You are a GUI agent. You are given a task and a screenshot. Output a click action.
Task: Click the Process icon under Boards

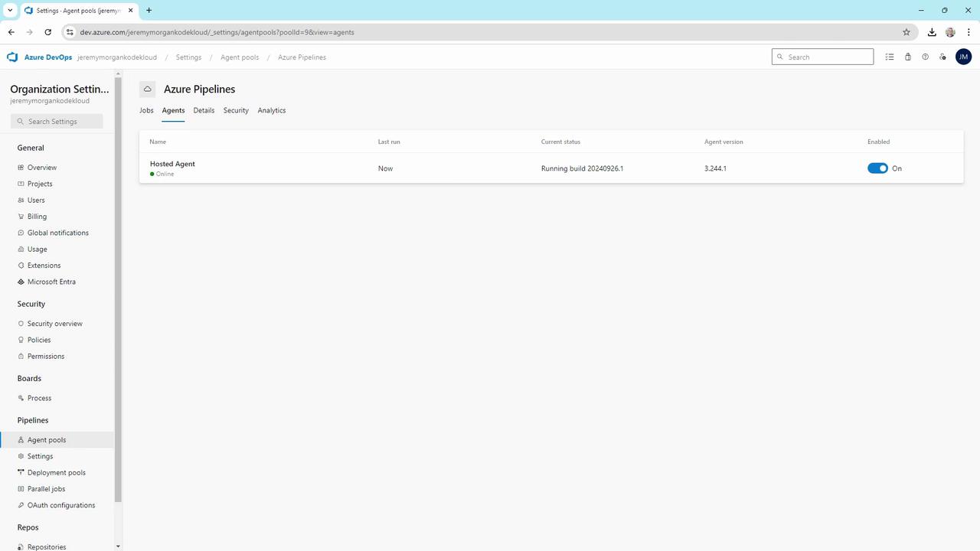[21, 398]
